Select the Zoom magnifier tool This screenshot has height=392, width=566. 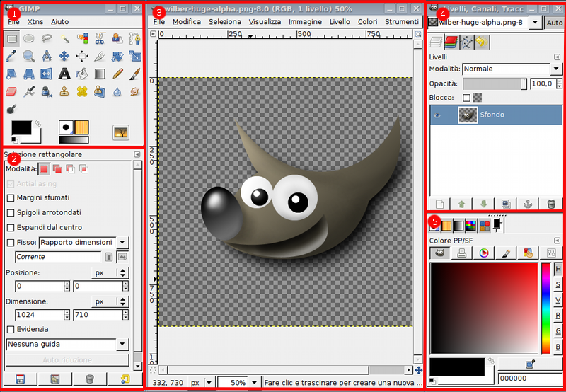(29, 56)
